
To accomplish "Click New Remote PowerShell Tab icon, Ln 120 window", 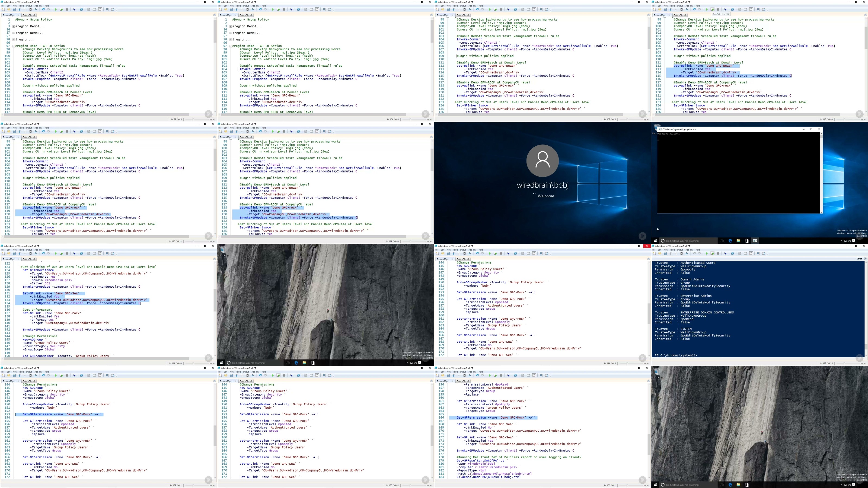I will click(x=75, y=131).
